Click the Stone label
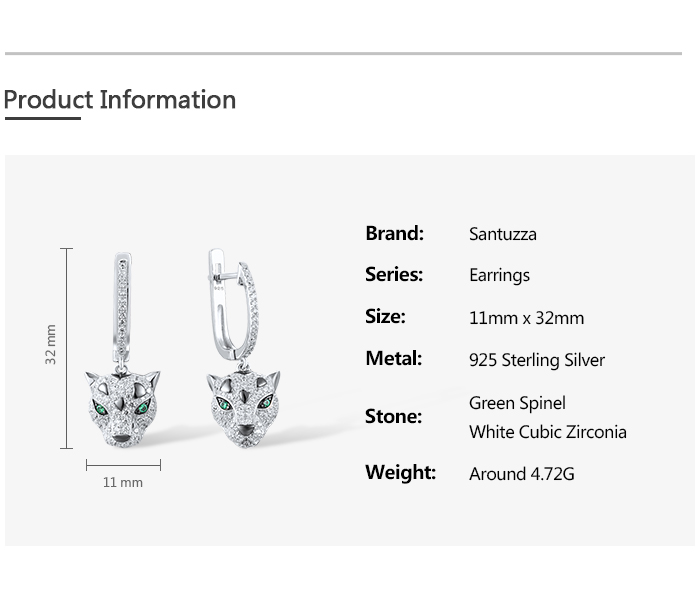The width and height of the screenshot is (700, 596). point(393,416)
